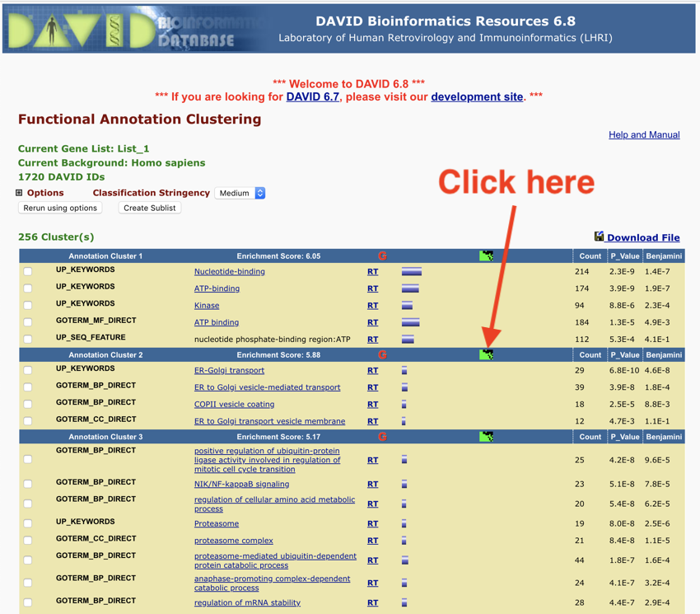The image size is (700, 614).
Task: Open the green heatmap icon for Cluster 3
Action: pyautogui.click(x=487, y=437)
